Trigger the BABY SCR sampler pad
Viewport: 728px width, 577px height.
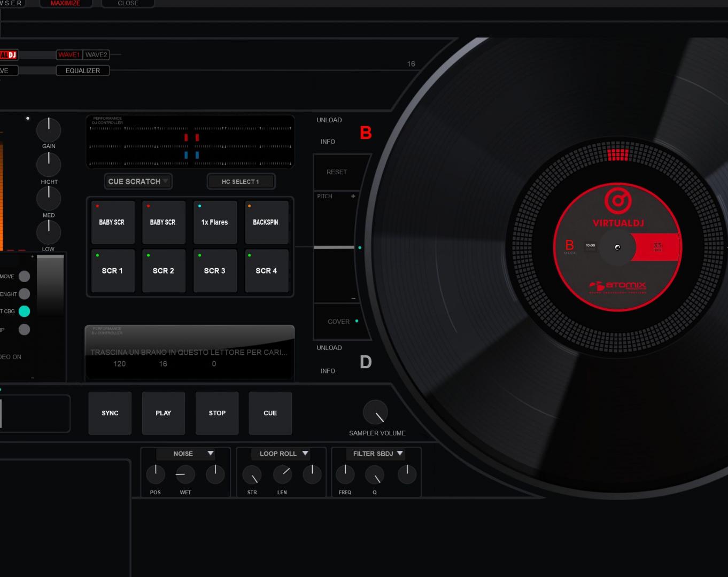(x=113, y=222)
